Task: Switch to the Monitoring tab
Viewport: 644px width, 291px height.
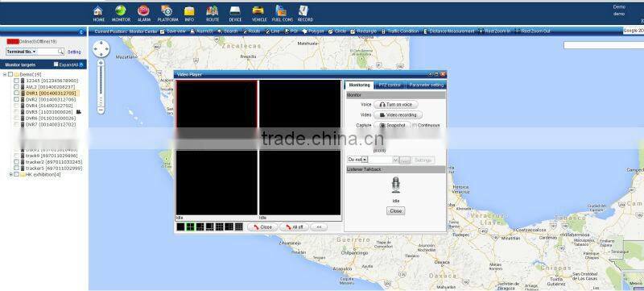Action: click(359, 85)
